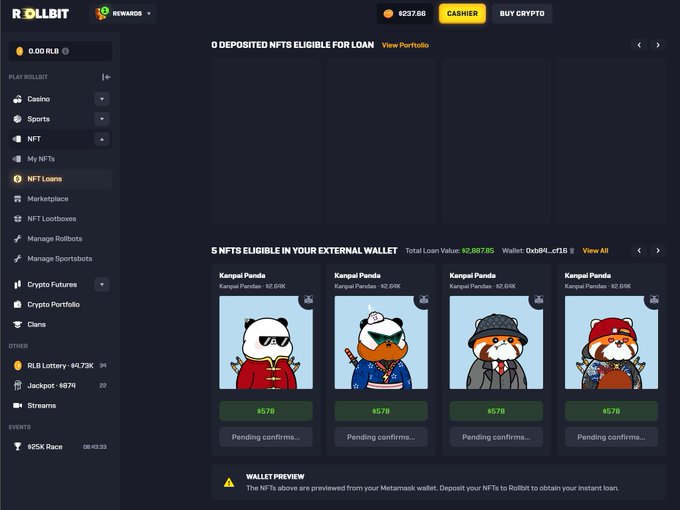The image size is (680, 510).
Task: Click the View Portfolio link
Action: (x=405, y=45)
